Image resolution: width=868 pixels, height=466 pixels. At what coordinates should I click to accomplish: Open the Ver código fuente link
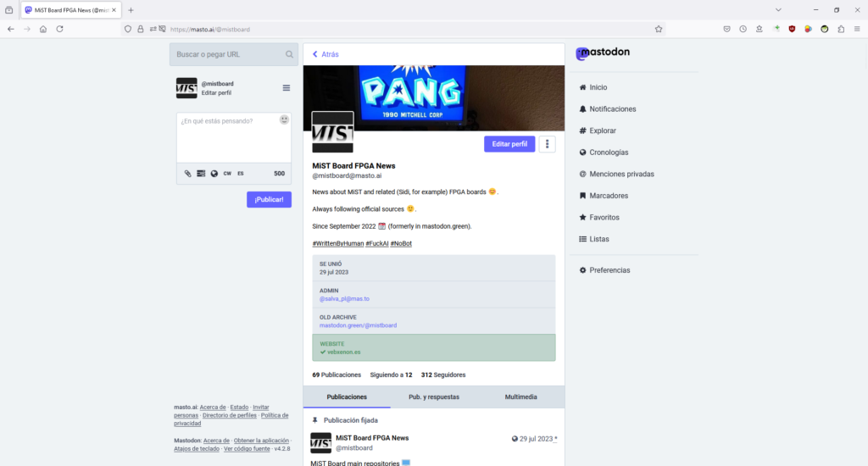[x=247, y=449]
